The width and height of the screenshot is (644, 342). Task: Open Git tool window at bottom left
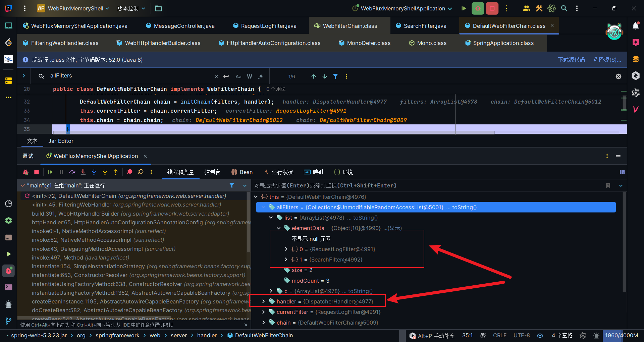[9, 321]
